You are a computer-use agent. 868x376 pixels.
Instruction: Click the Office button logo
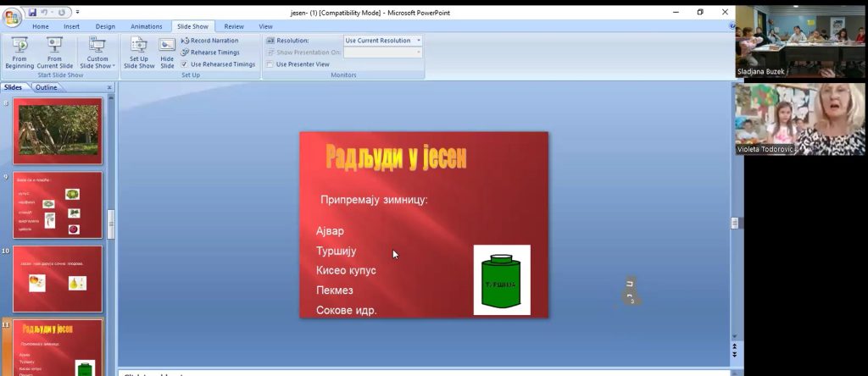pyautogui.click(x=12, y=17)
